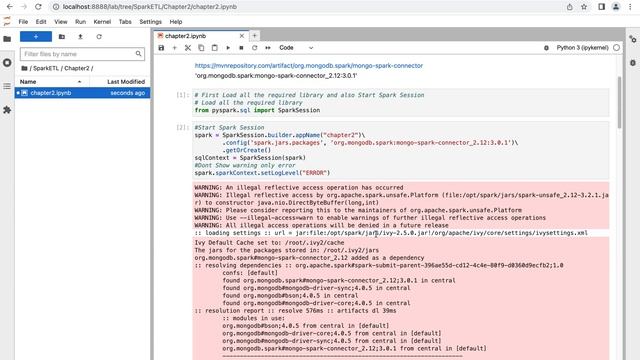Open the running kernels sidebar icon
Image resolution: width=640 pixels, height=360 pixels.
click(x=7, y=63)
